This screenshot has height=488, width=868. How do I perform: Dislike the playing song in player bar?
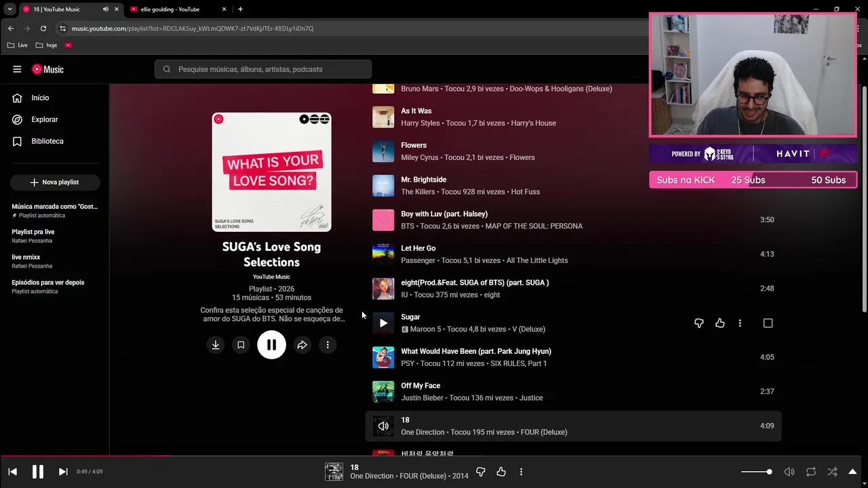pos(481,472)
